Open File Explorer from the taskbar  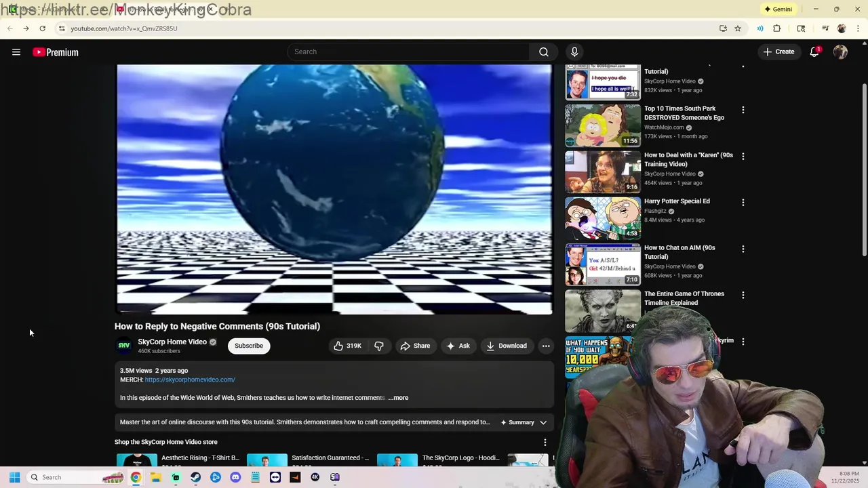156,477
